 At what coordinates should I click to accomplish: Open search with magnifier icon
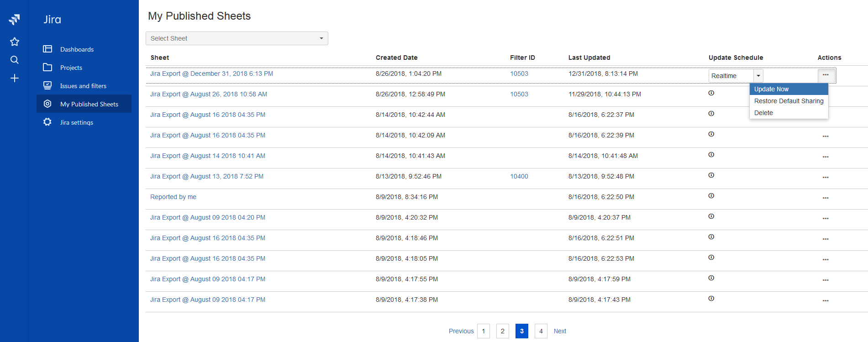(15, 60)
